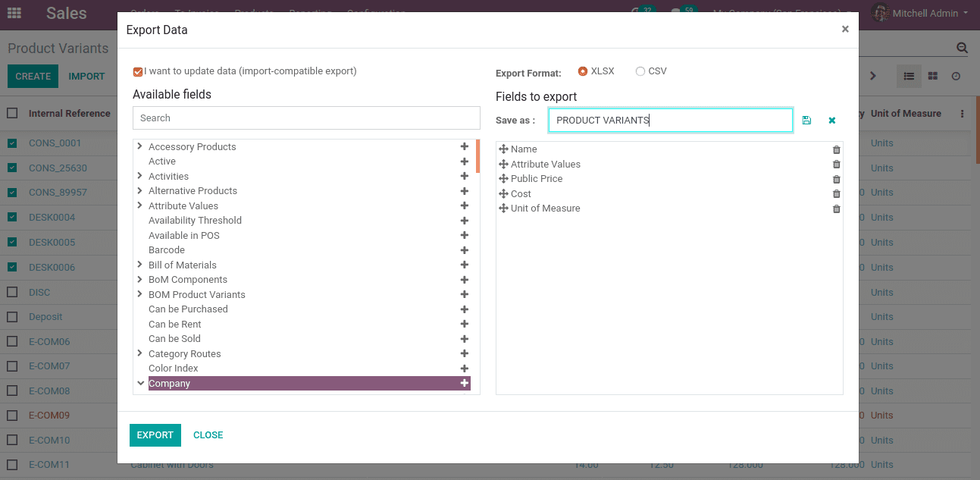Add the Alternative Products field via plus icon
The height and width of the screenshot is (480, 980).
coord(465,191)
